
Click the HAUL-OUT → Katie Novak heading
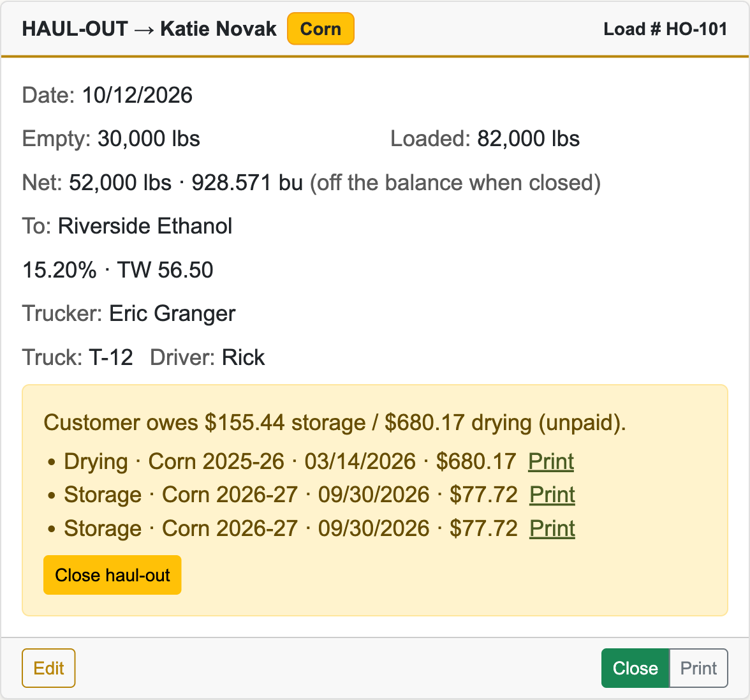click(x=149, y=29)
